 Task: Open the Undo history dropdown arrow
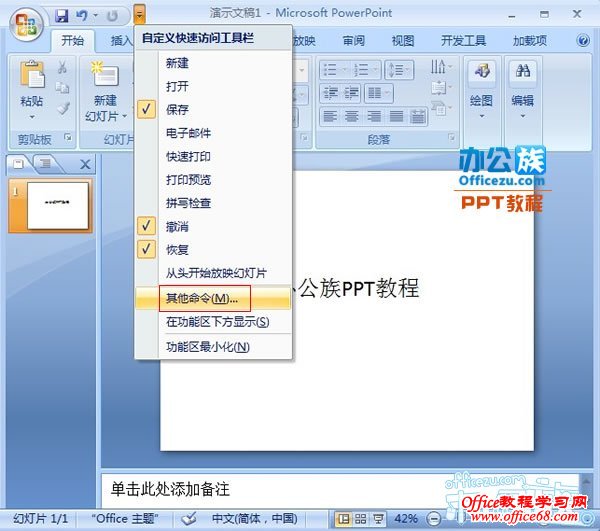pos(96,16)
